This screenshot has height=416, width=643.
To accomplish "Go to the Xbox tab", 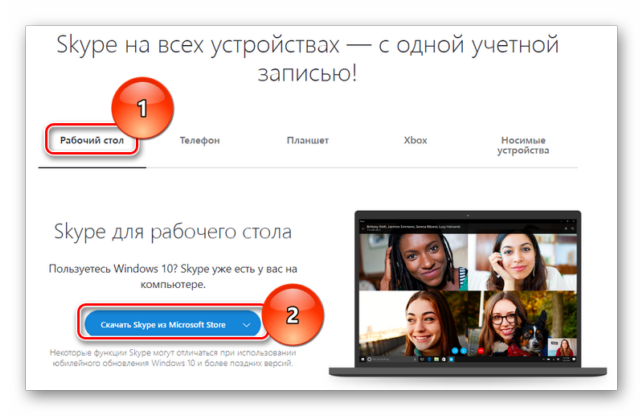I will coord(415,140).
